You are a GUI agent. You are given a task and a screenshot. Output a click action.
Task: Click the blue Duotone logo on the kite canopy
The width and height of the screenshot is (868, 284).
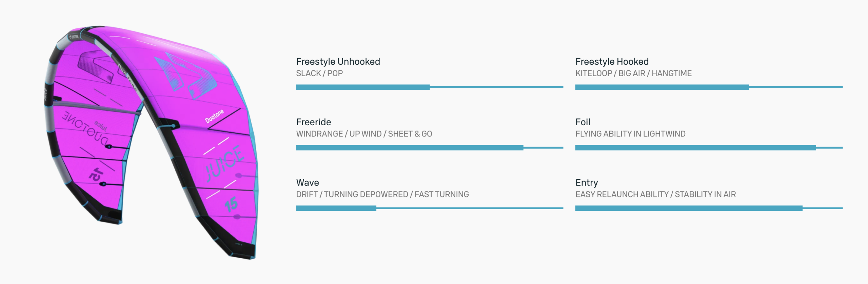tap(186, 75)
